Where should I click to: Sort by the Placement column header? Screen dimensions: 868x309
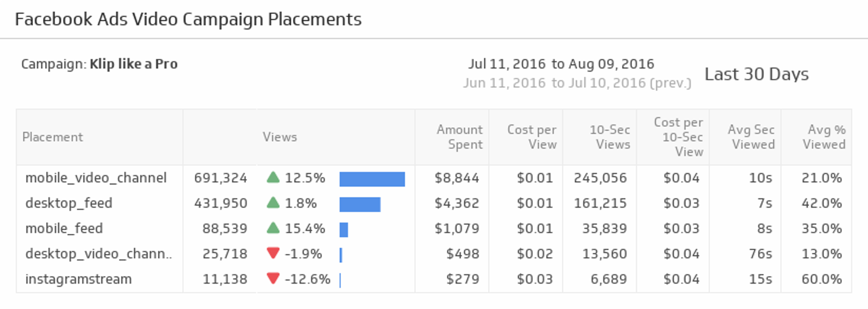coord(52,137)
